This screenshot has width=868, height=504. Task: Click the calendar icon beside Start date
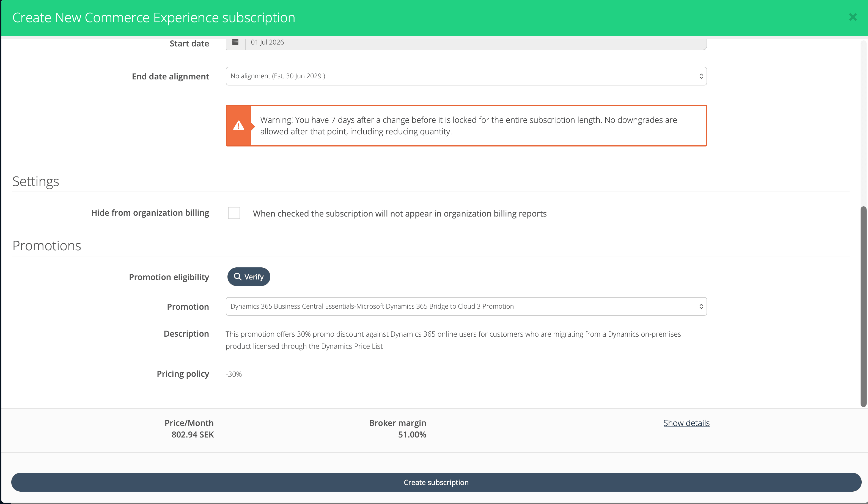235,42
